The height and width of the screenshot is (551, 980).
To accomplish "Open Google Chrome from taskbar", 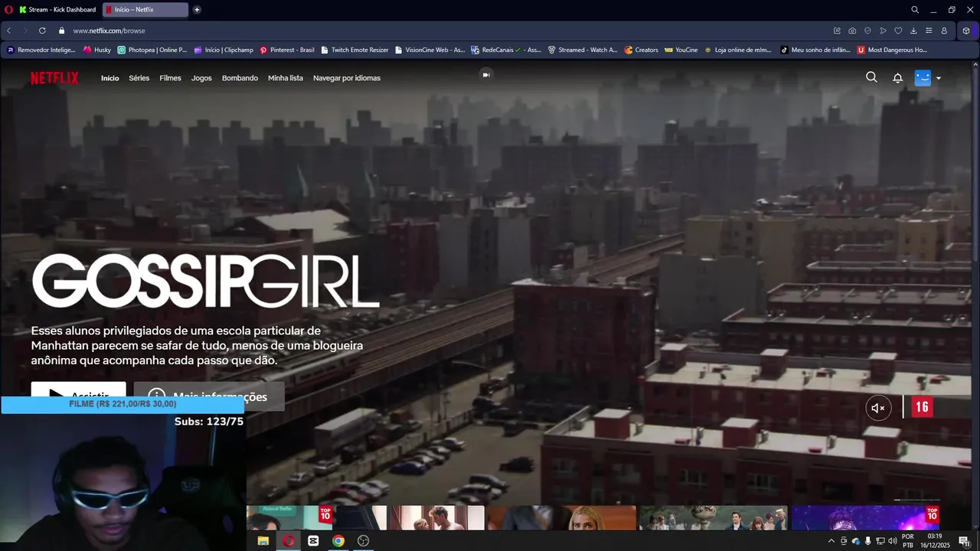I will pos(338,540).
